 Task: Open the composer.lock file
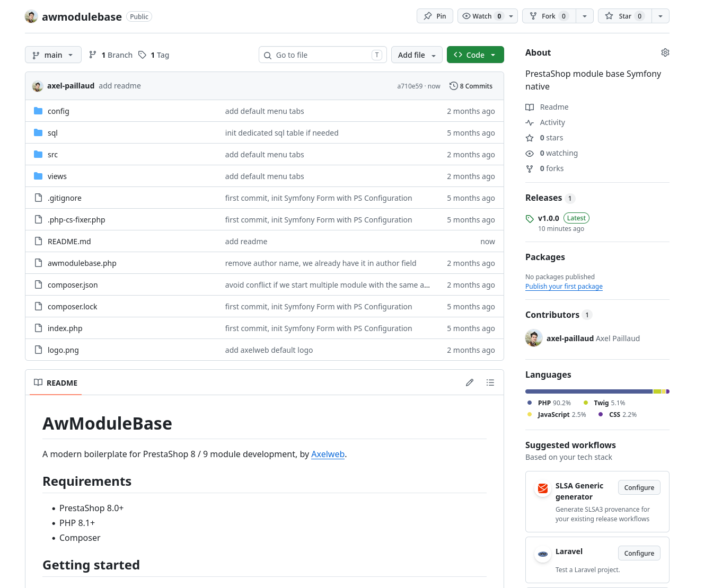coord(72,306)
